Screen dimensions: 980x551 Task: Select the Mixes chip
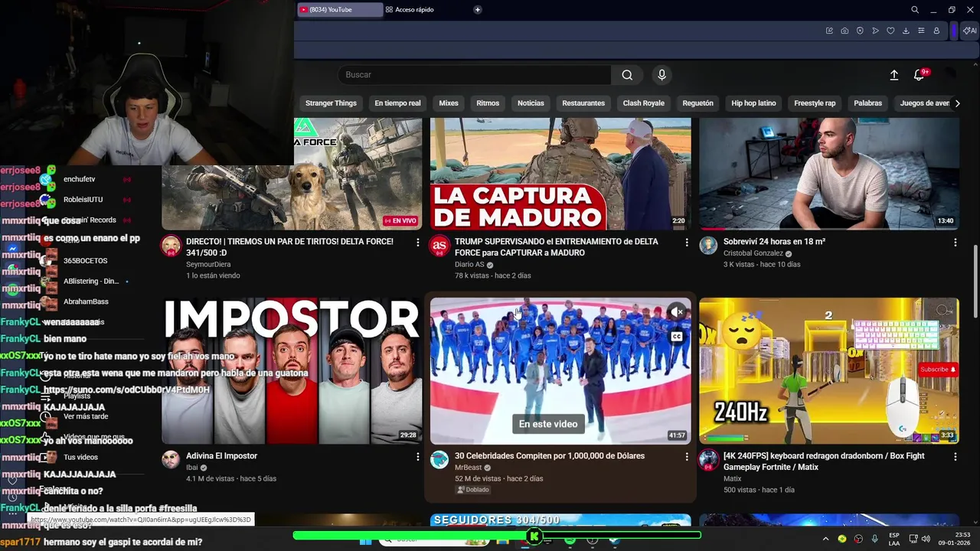tap(449, 103)
